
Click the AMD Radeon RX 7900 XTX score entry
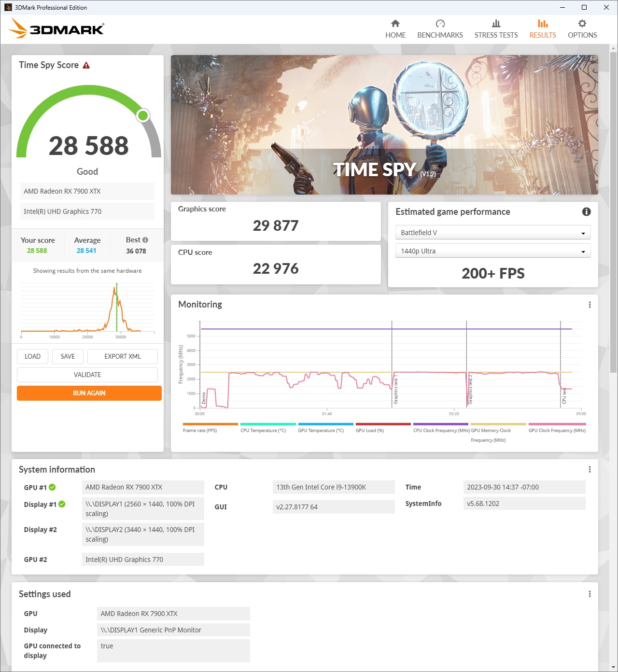click(87, 191)
